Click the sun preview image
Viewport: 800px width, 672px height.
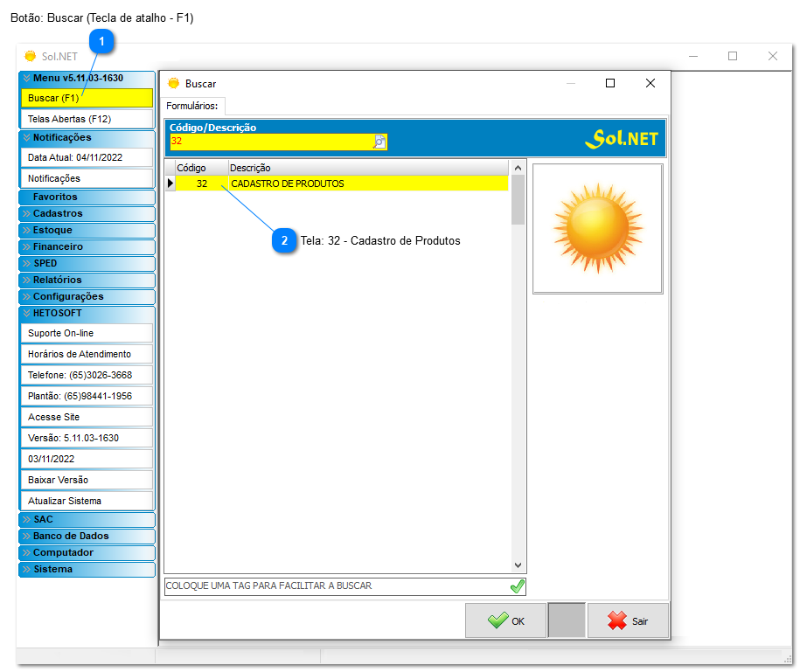click(597, 226)
